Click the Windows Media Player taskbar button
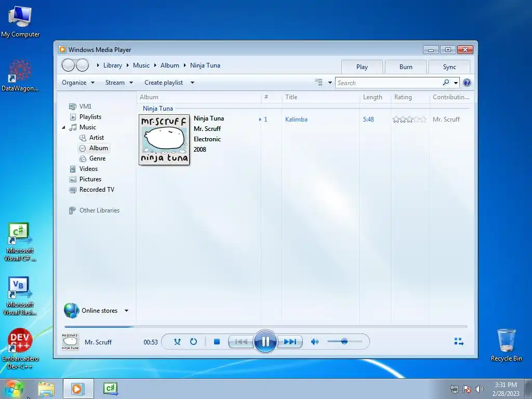 pyautogui.click(x=78, y=389)
